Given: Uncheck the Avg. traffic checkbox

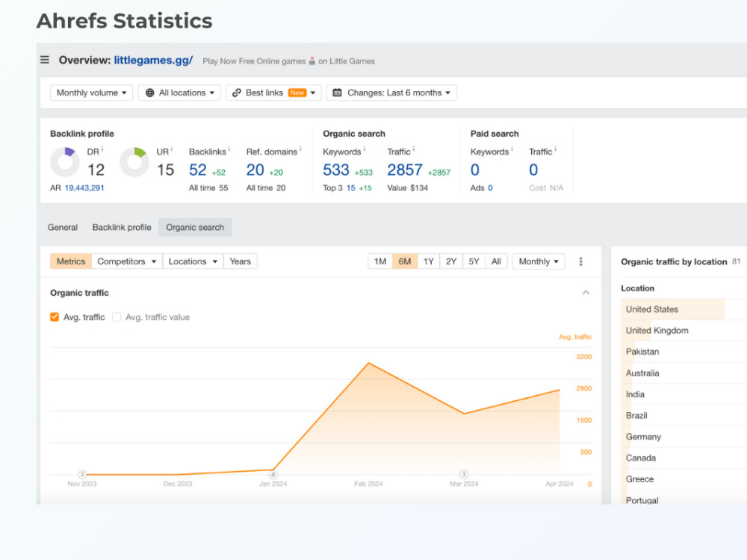Looking at the screenshot, I should tap(55, 317).
